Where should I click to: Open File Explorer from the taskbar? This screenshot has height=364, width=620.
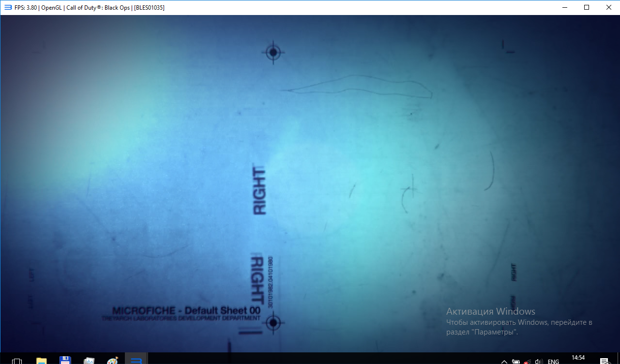click(42, 361)
